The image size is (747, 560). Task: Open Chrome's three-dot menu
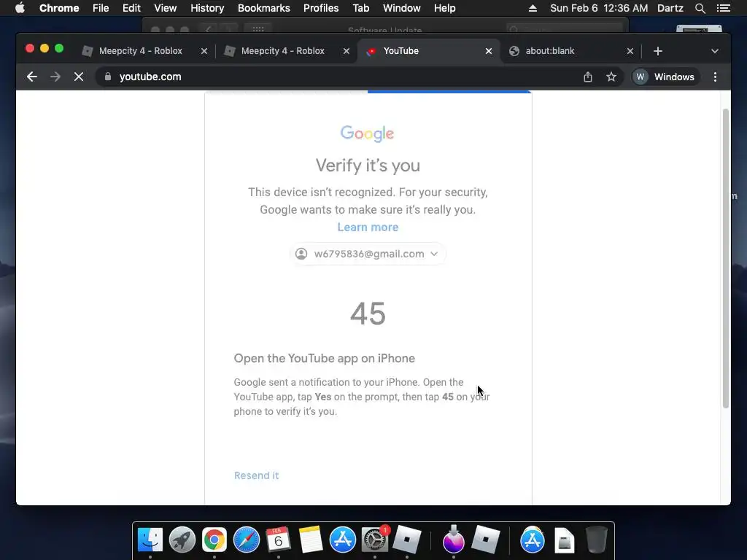click(715, 77)
